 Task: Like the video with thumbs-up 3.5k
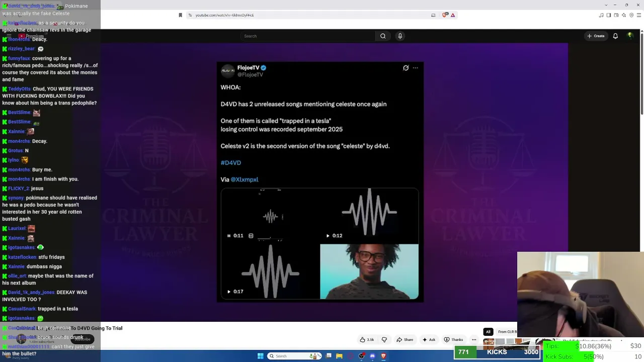click(x=367, y=340)
